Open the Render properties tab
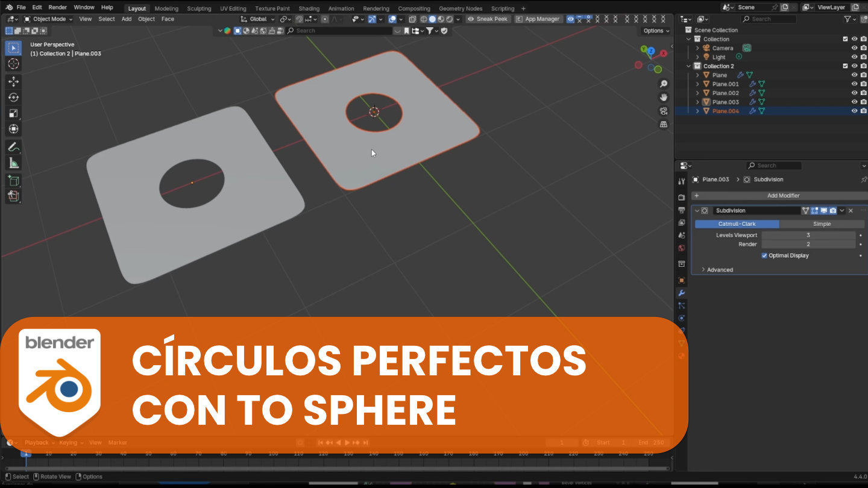868x488 pixels. 682,198
